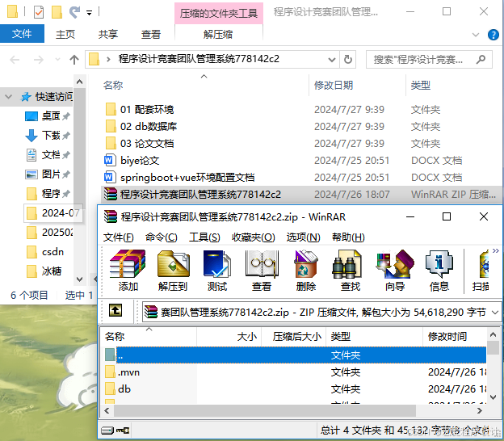
Task: Click the Explorer search box
Action: point(429,60)
